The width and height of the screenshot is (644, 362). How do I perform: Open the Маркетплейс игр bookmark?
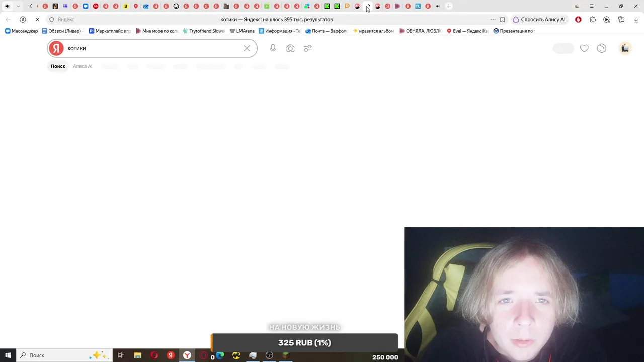point(110,31)
